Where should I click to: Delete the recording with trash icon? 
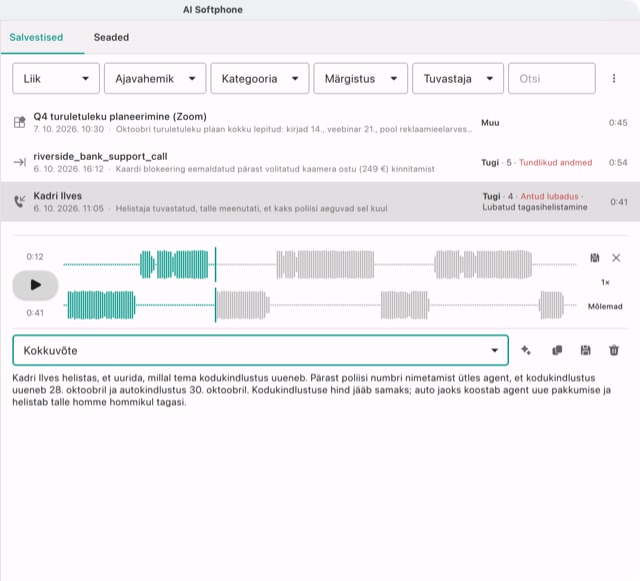[x=614, y=350]
